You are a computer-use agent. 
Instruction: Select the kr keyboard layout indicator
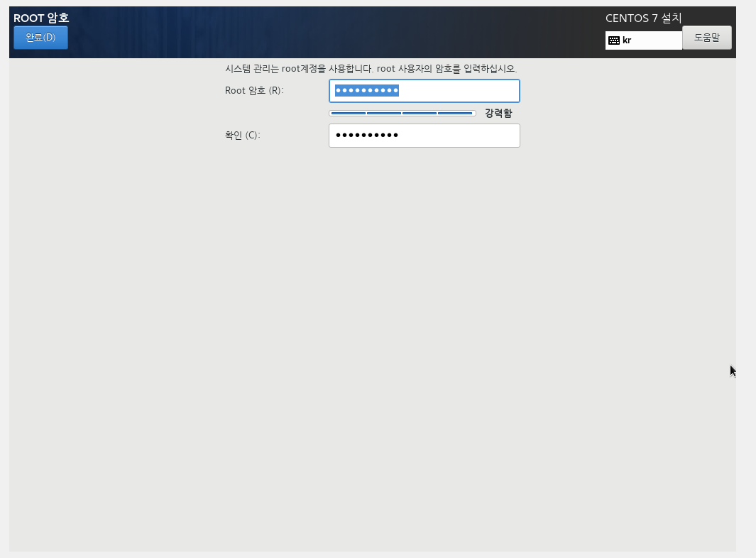pyautogui.click(x=644, y=40)
